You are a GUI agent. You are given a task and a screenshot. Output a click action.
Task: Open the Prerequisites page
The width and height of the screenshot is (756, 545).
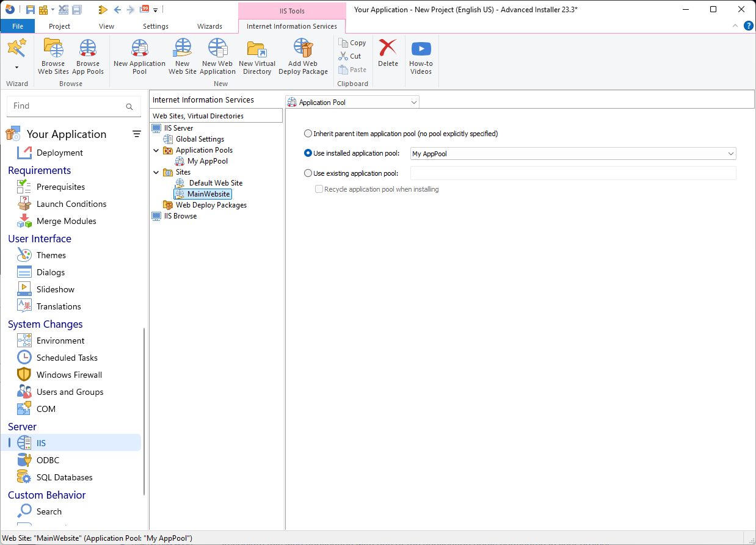coord(60,187)
